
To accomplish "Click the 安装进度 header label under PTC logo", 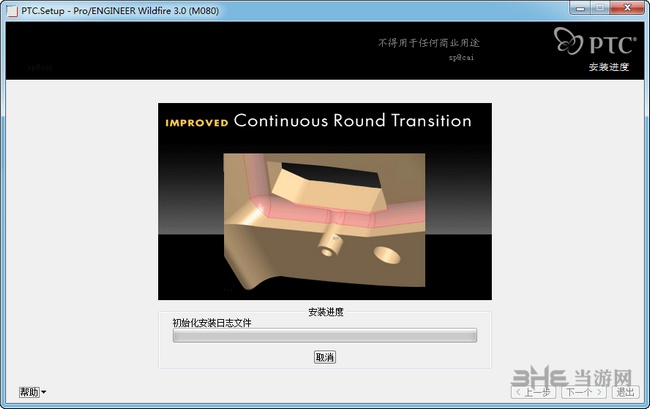I will click(609, 67).
